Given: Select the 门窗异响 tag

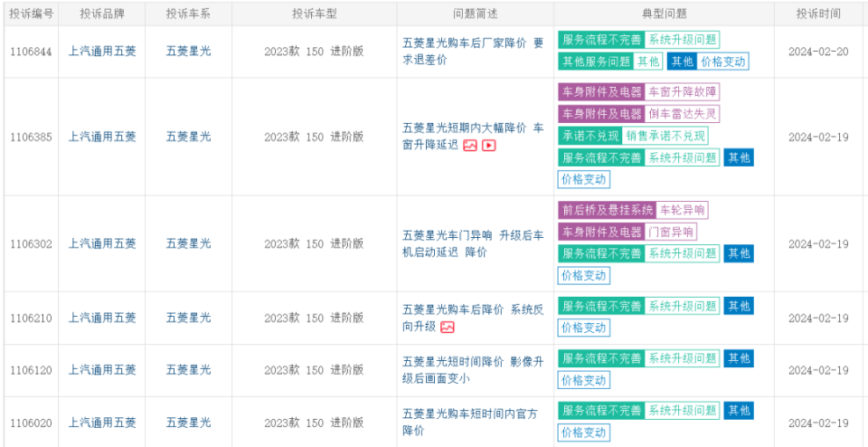Looking at the screenshot, I should pyautogui.click(x=671, y=232).
